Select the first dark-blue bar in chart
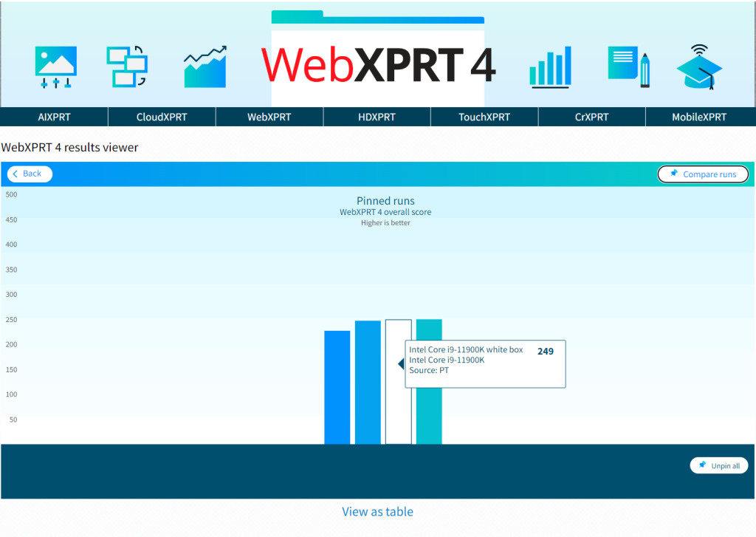 [x=337, y=388]
